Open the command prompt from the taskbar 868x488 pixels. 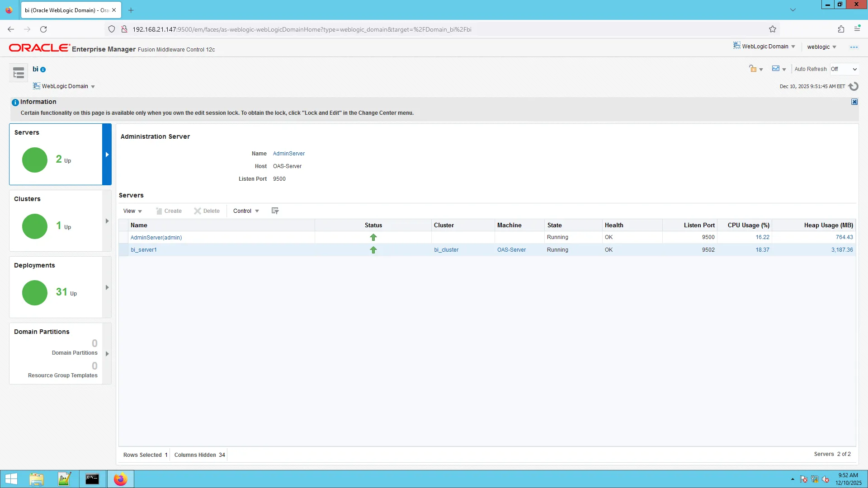click(x=92, y=479)
